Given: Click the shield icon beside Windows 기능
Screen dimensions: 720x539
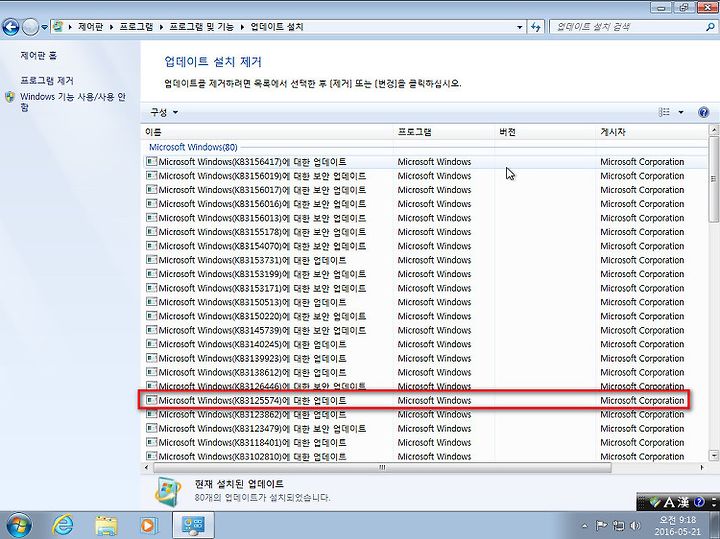Looking at the screenshot, I should [x=10, y=97].
